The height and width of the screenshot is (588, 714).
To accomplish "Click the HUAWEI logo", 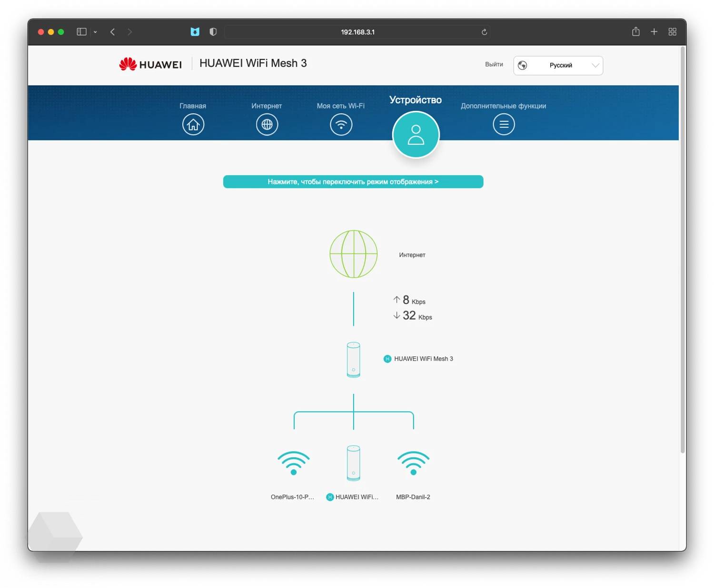I will click(x=150, y=64).
